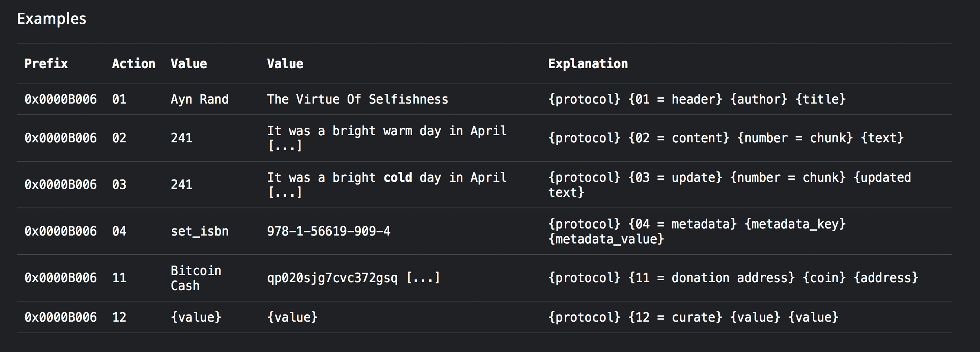Select the Prefix column header

coord(46,63)
